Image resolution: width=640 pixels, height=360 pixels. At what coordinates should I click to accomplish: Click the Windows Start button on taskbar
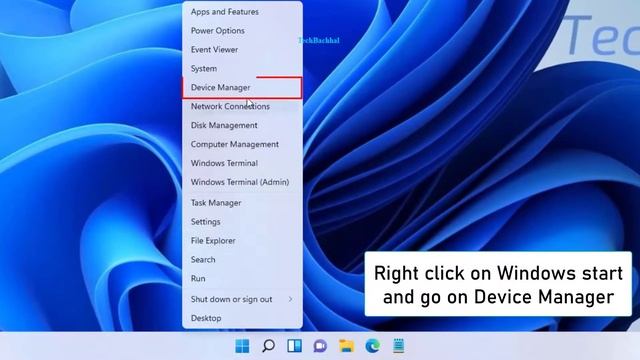(242, 346)
